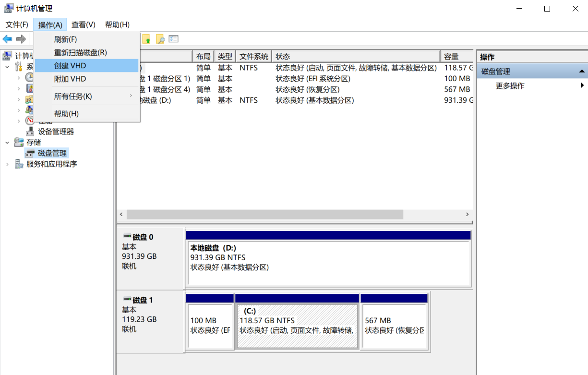Open 更多操作 submenu arrow in right panel
The image size is (588, 375).
click(x=582, y=85)
